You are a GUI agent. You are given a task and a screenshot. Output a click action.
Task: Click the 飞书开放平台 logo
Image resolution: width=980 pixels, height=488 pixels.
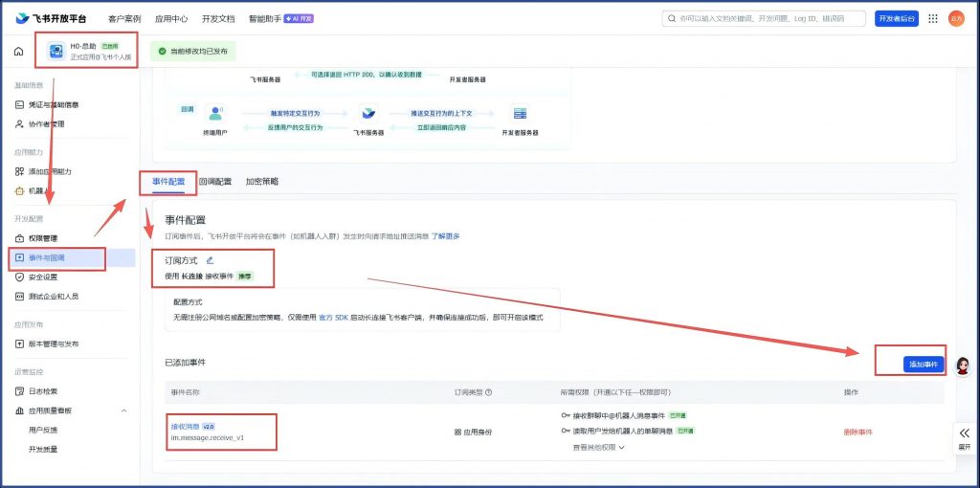pyautogui.click(x=56, y=18)
